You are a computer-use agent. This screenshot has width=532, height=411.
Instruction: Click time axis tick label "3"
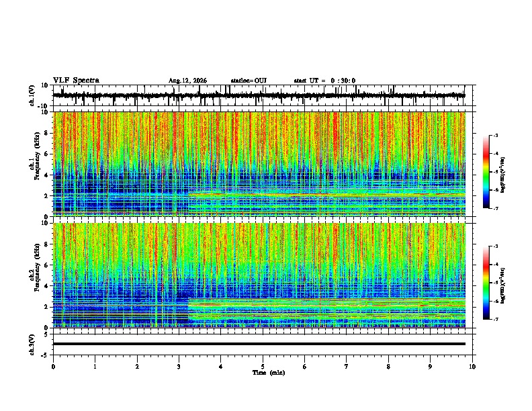click(x=179, y=367)
